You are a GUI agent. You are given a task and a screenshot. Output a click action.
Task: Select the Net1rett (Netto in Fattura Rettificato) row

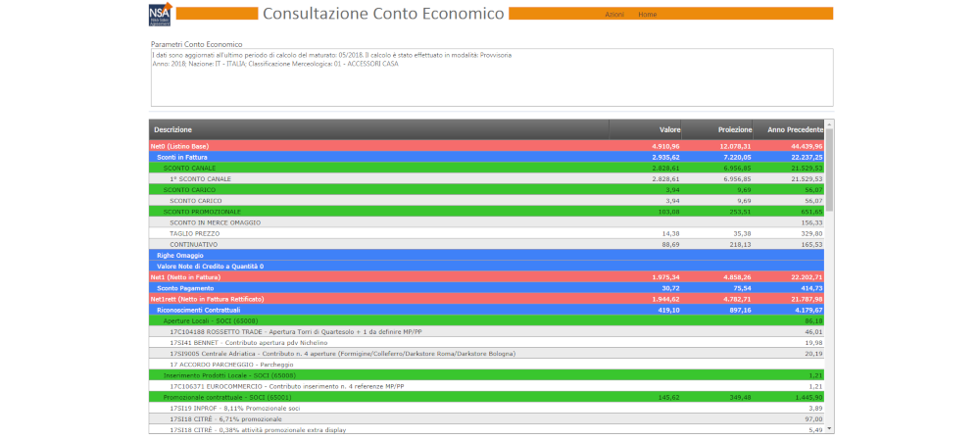487,299
